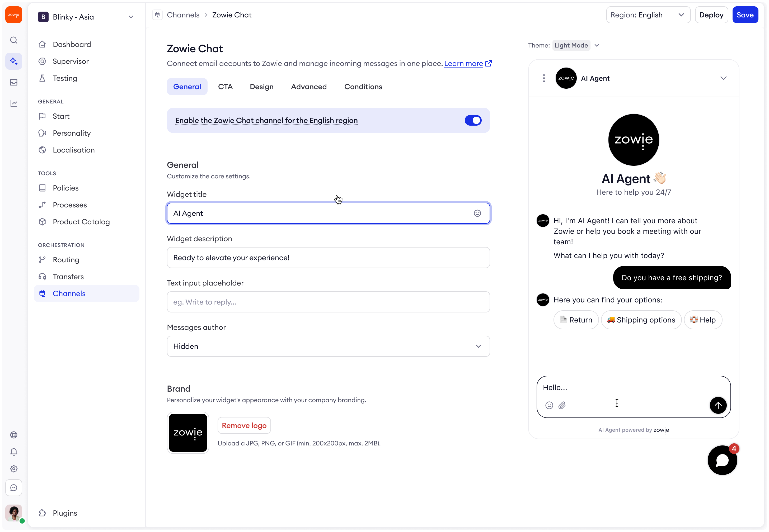Screen dimensions: 769x532
Task: Select Channels in sidebar
Action: (86, 294)
